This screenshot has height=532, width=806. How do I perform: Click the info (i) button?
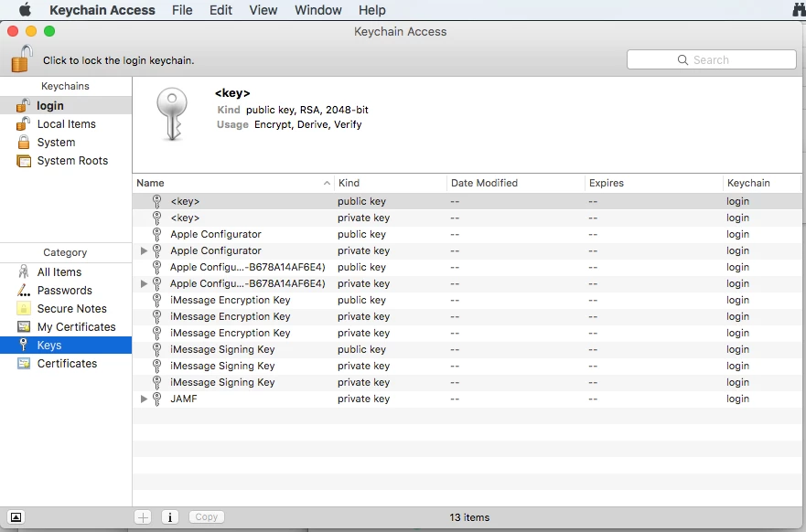(x=170, y=517)
